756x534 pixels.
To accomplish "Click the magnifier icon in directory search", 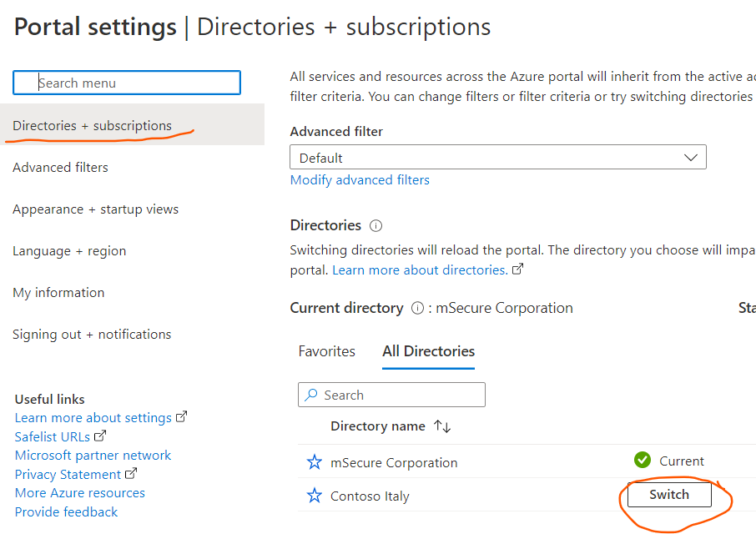I will coord(312,395).
